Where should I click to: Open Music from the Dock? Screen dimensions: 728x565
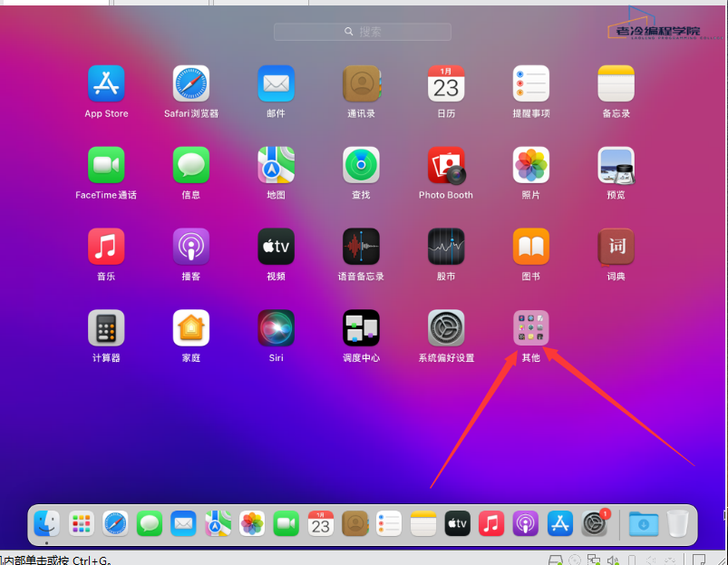pos(491,523)
